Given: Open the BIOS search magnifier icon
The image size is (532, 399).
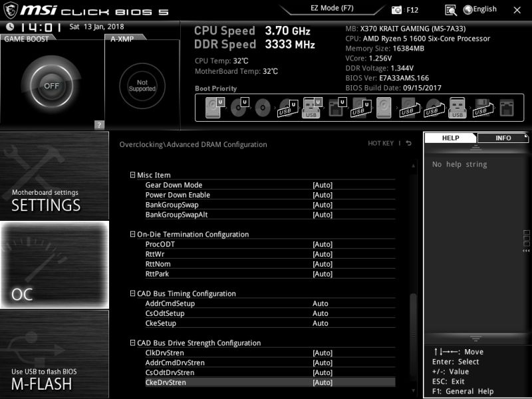Looking at the screenshot, I should [451, 10].
